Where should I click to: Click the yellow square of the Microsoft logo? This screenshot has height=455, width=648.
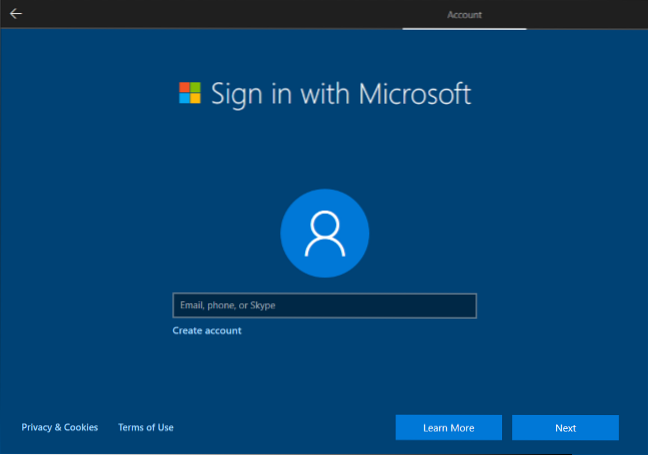point(196,100)
